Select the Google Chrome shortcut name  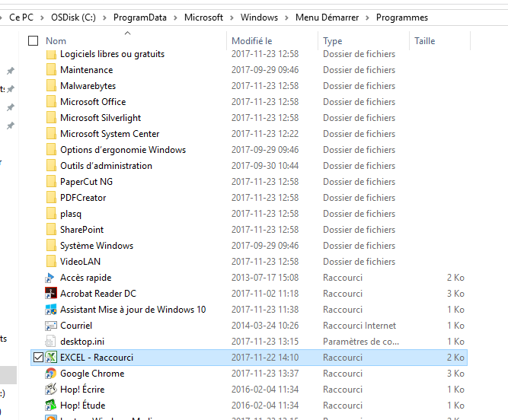(92, 374)
